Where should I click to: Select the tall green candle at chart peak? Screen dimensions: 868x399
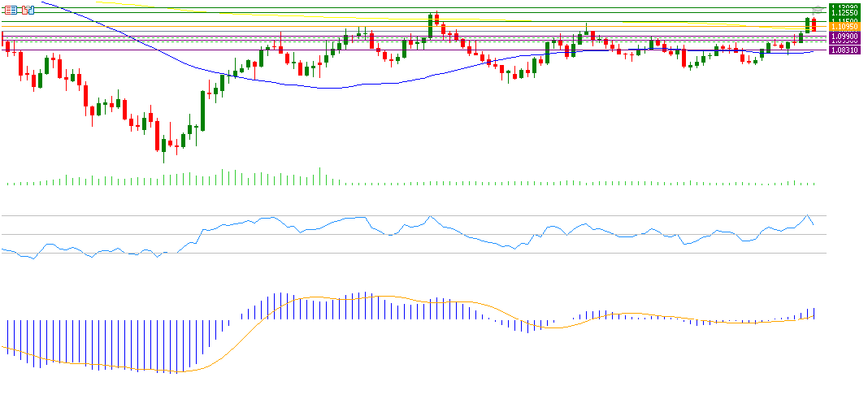(x=430, y=25)
